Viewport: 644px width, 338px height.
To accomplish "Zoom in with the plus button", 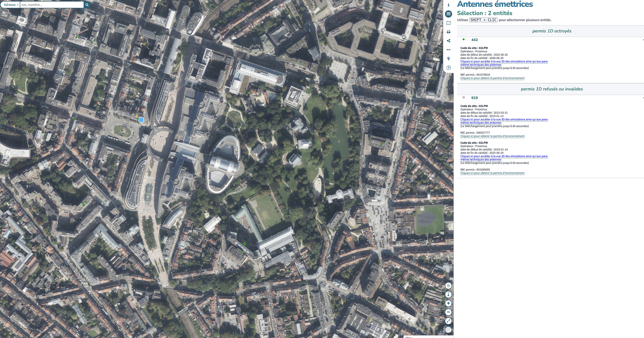I will point(448,303).
